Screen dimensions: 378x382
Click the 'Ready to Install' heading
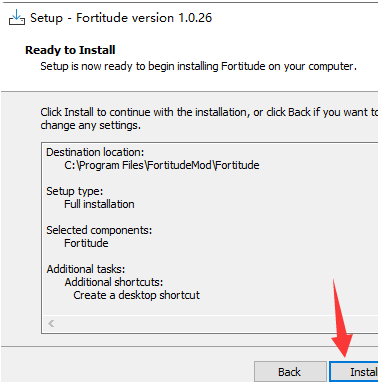pos(70,50)
